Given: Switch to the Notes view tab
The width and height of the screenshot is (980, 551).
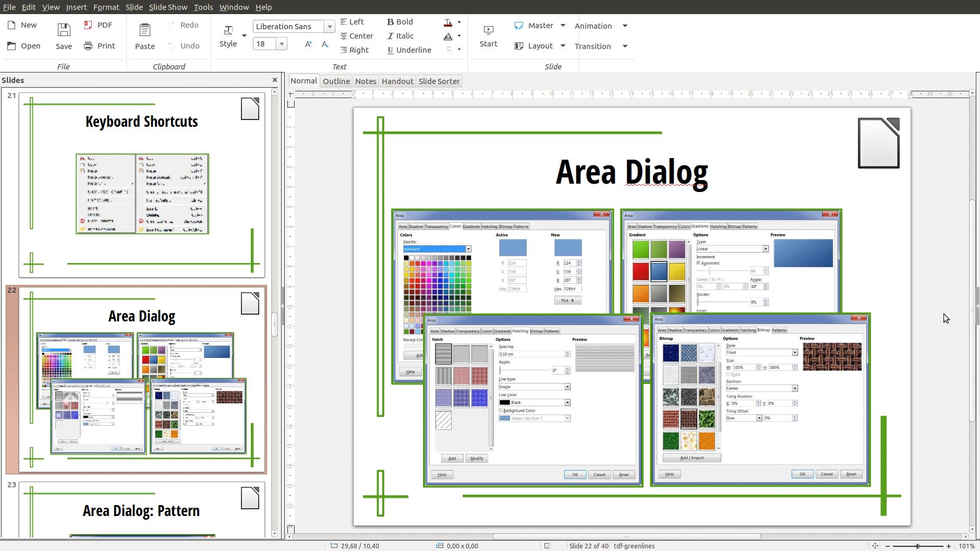Looking at the screenshot, I should 366,81.
